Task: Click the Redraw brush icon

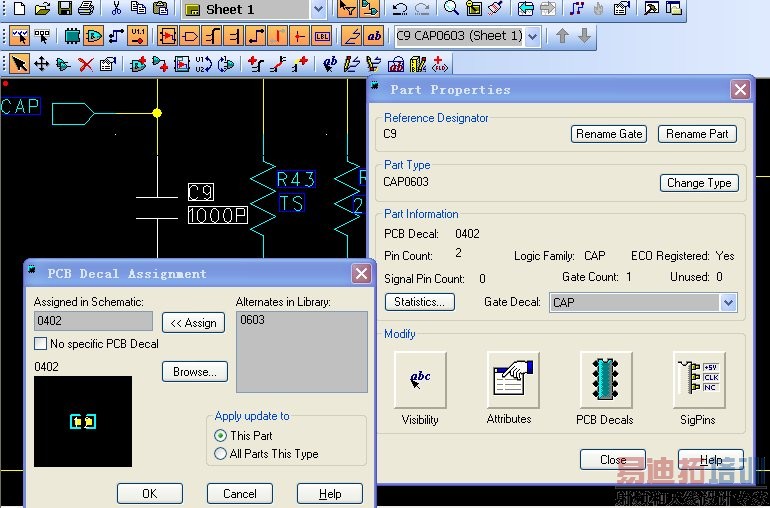Action: [495, 8]
